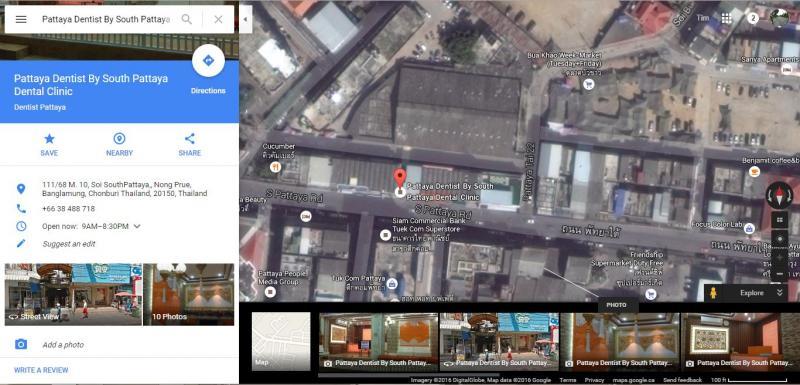This screenshot has width=800, height=385.
Task: Open the 10 Photos thumbnail
Action: 189,294
